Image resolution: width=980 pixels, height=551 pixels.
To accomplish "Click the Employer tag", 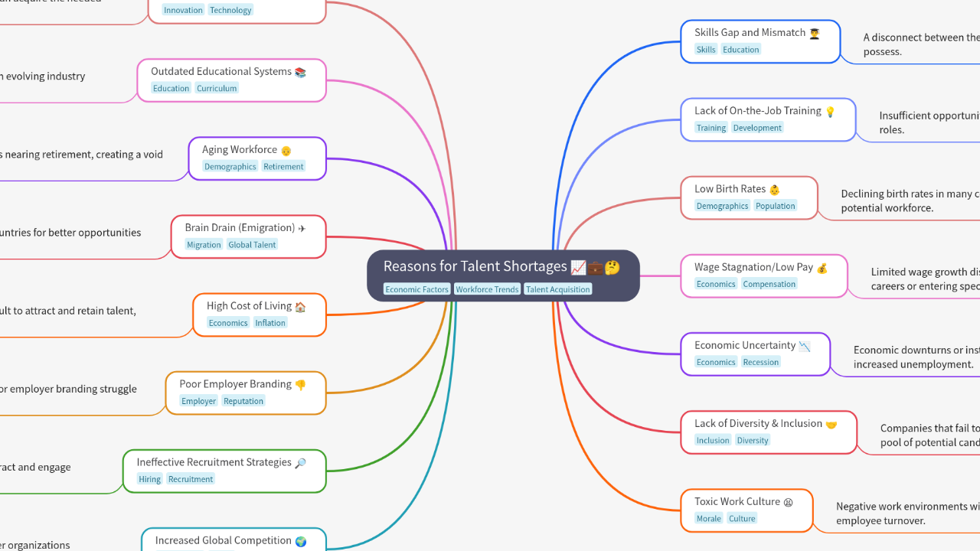I will (199, 401).
